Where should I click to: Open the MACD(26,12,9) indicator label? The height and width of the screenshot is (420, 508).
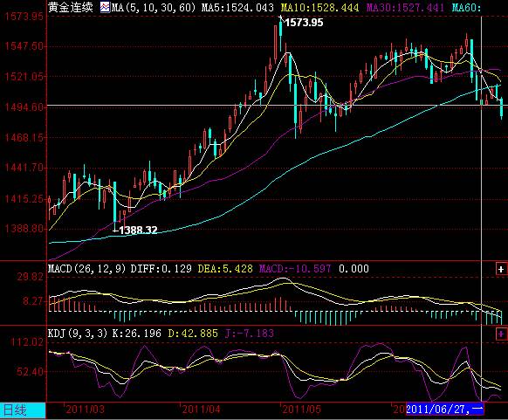[86, 269]
